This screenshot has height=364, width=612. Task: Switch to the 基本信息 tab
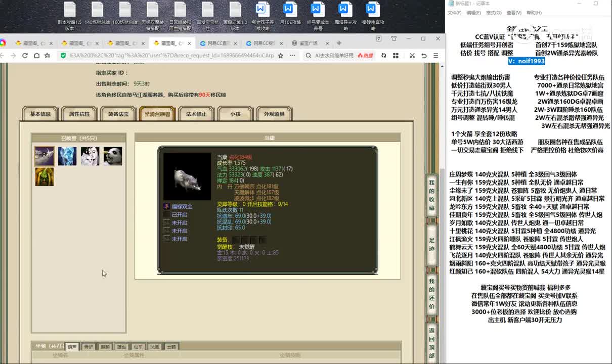pos(40,114)
